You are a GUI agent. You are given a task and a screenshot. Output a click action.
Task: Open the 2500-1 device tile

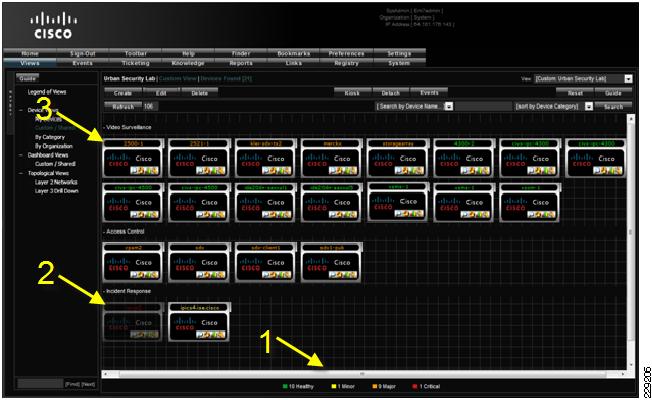[x=133, y=158]
